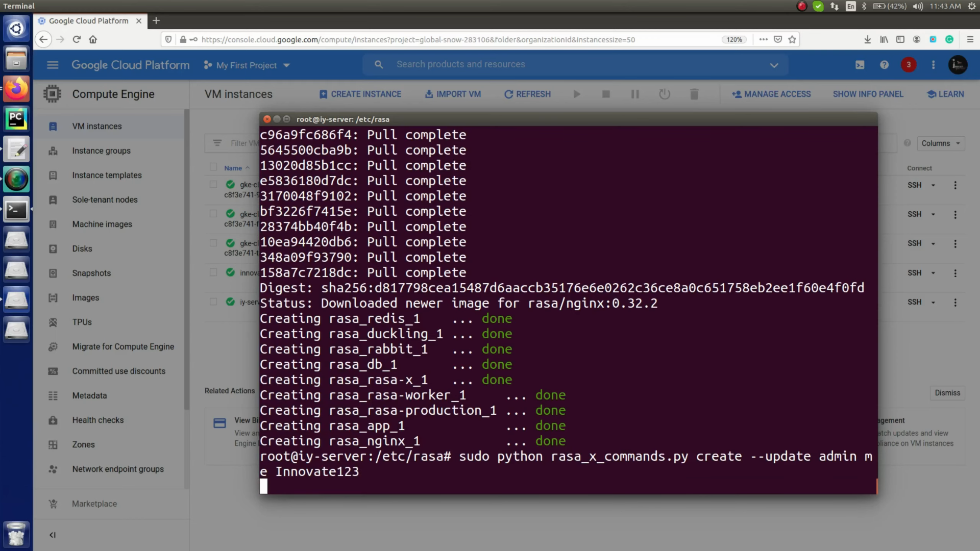Open the help question mark in the top bar
This screenshot has width=980, height=551.
[885, 65]
